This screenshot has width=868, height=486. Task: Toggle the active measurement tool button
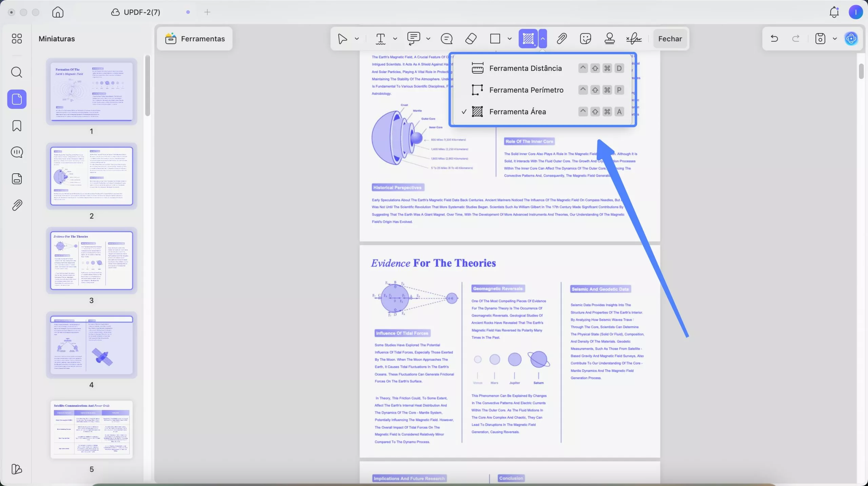click(x=528, y=39)
